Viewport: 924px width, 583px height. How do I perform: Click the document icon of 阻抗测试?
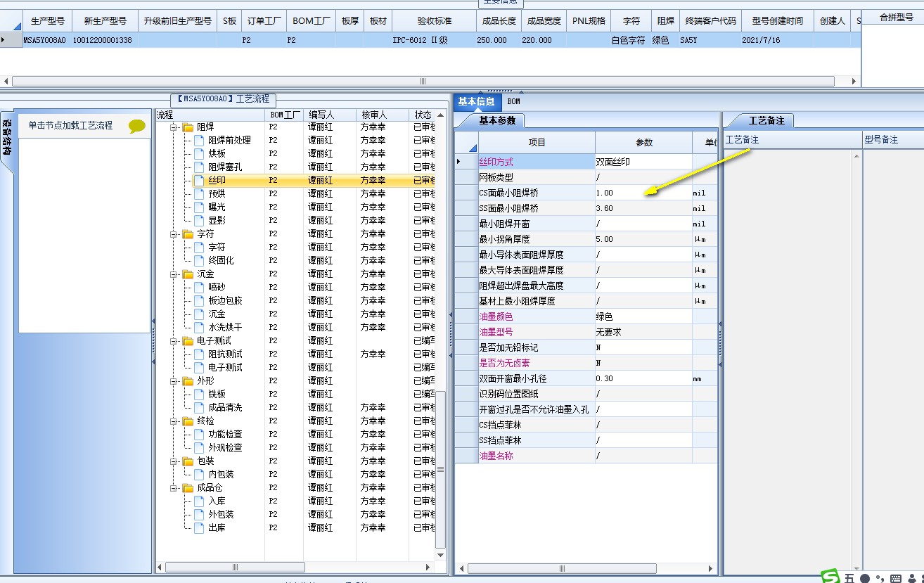coord(199,354)
